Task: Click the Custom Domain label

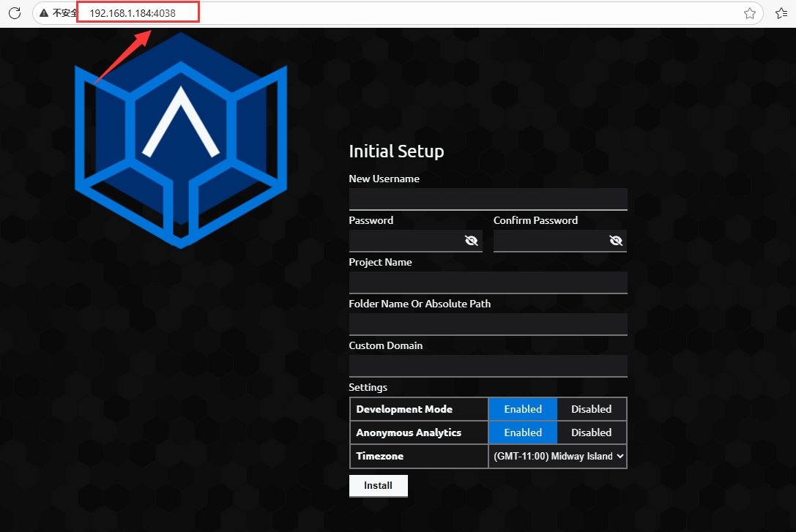Action: click(x=386, y=345)
